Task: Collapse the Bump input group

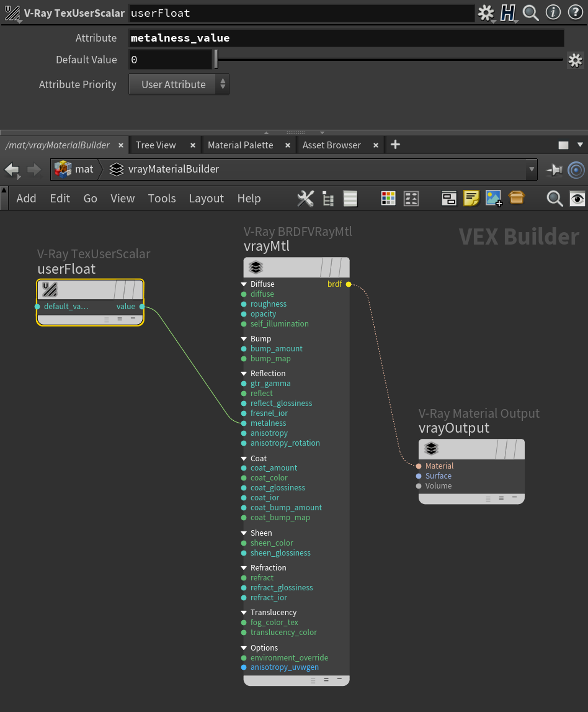Action: point(244,339)
